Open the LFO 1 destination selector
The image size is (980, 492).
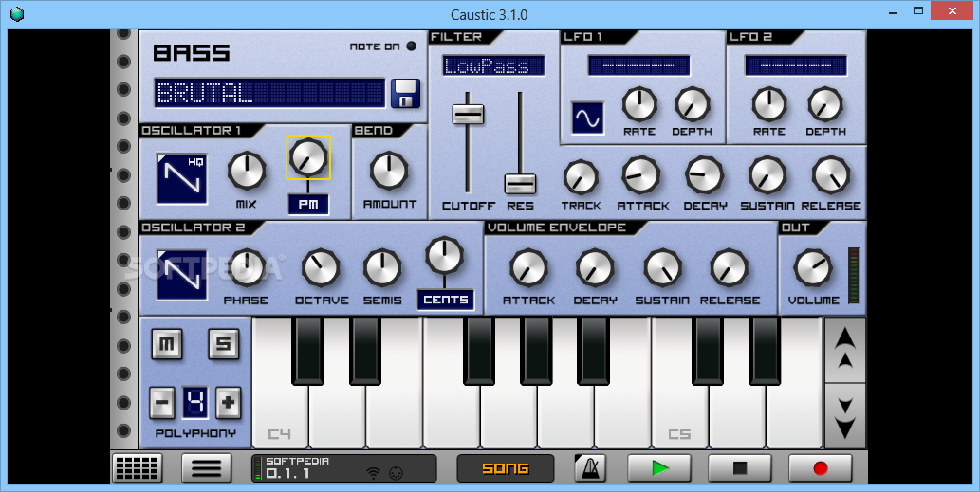coord(638,64)
